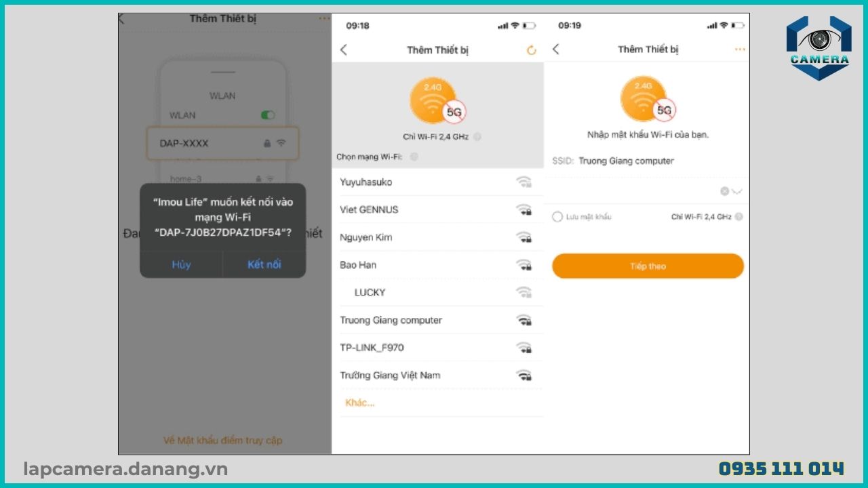The height and width of the screenshot is (488, 868).
Task: Select the TP-LINK_F970 network
Action: coord(372,348)
